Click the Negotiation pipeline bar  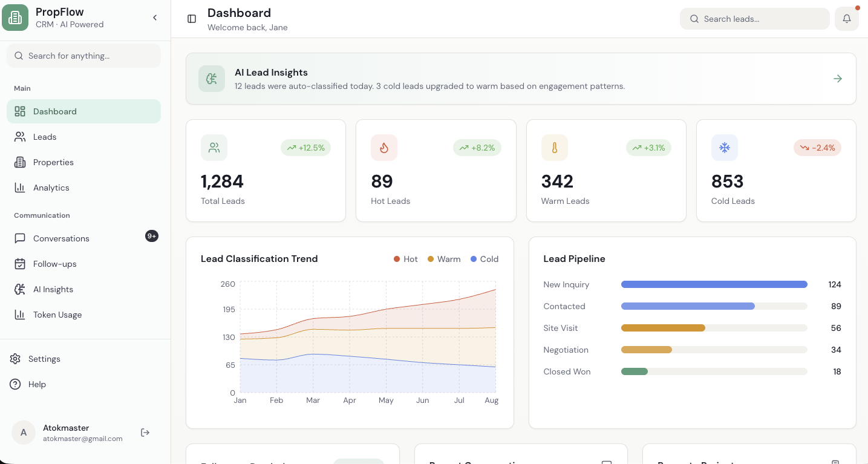[x=714, y=350]
